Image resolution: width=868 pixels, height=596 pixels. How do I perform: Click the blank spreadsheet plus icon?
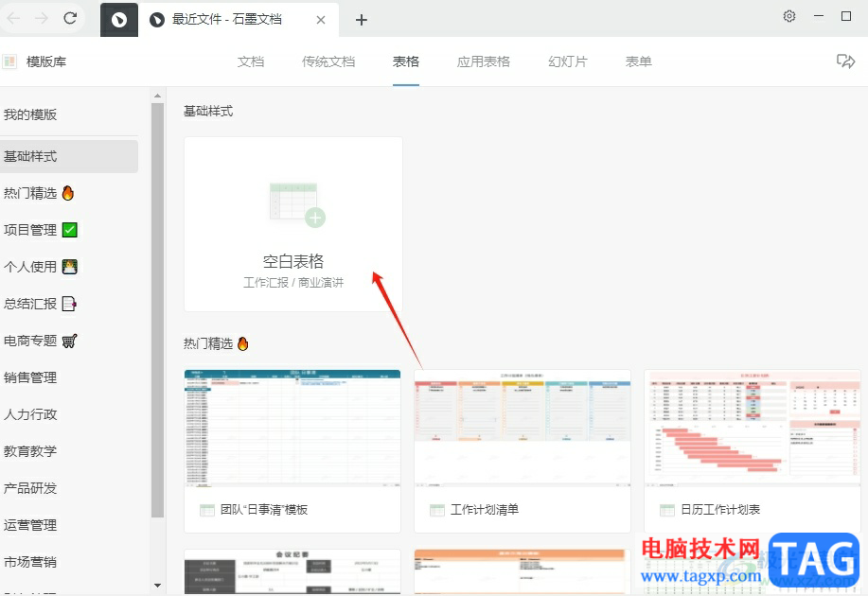click(315, 218)
